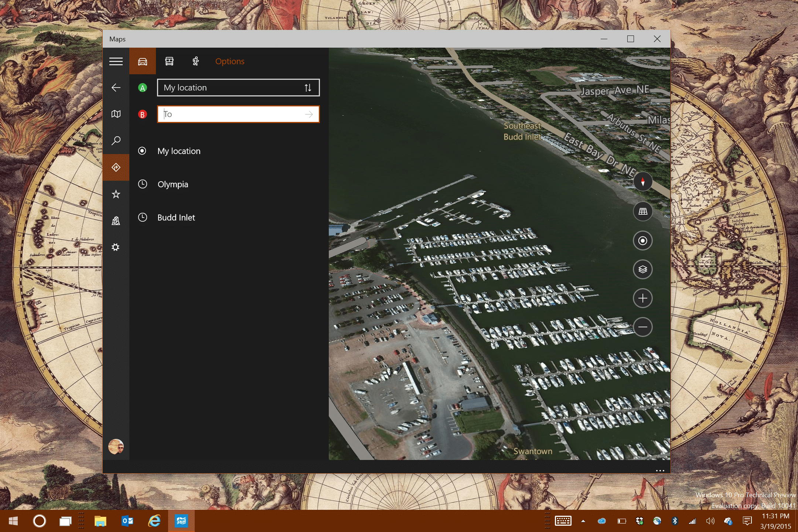Click the swap directions arrow button

tap(308, 88)
